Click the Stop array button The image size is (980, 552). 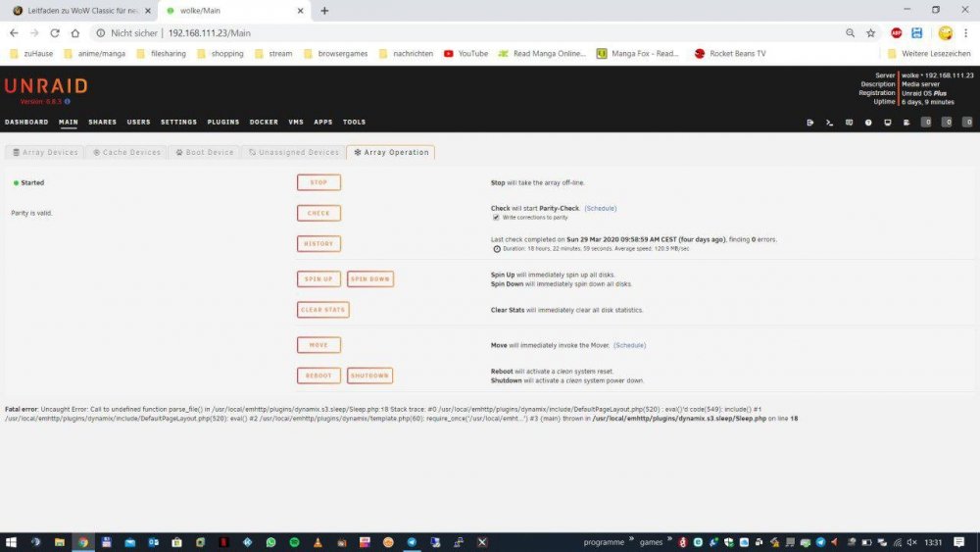(x=318, y=182)
